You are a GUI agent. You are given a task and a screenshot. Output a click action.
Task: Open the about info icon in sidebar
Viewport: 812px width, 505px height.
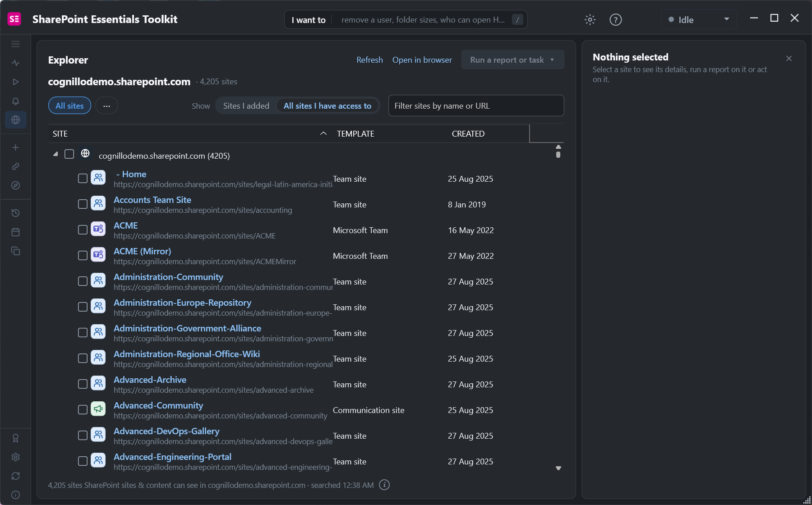[x=16, y=495]
